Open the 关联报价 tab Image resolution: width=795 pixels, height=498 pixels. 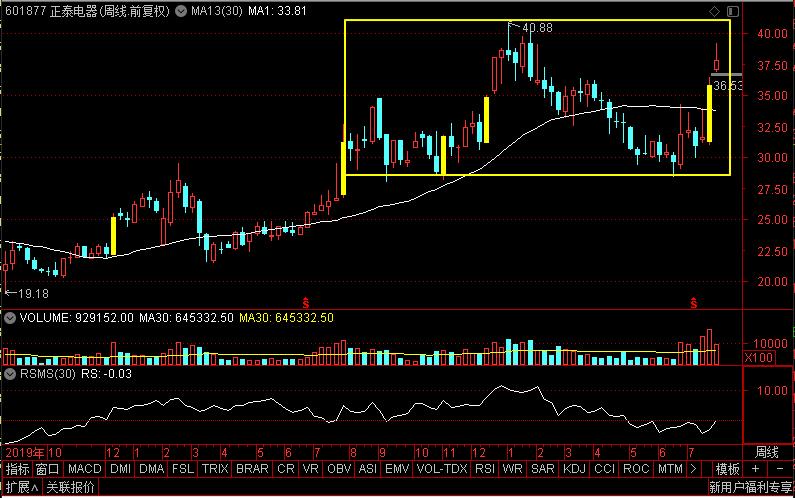(x=70, y=488)
